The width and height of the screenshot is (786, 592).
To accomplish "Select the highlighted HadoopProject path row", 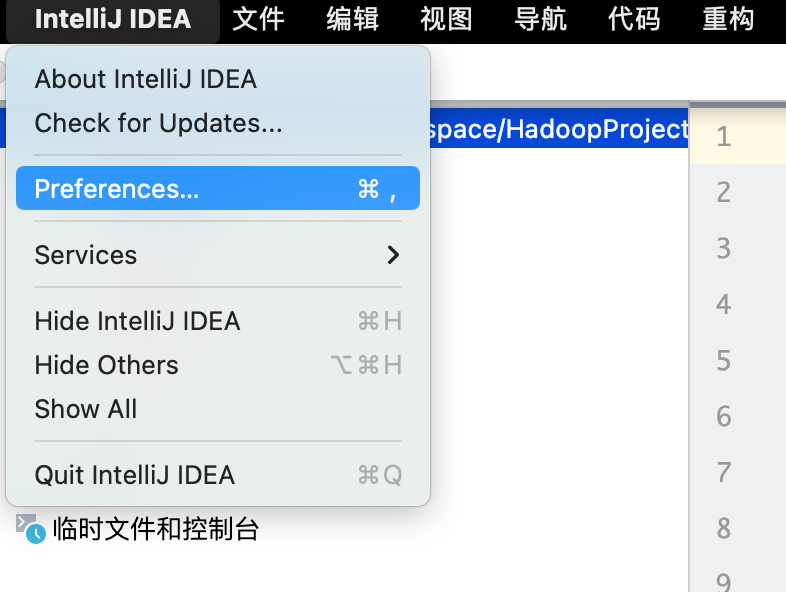I will click(558, 129).
